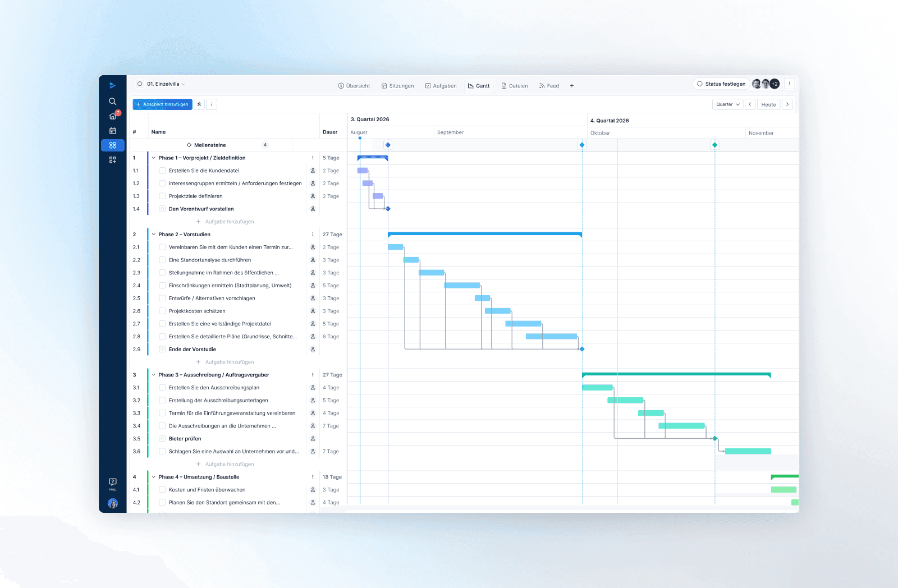Go to next period in Gantt
The height and width of the screenshot is (588, 898).
click(x=787, y=104)
